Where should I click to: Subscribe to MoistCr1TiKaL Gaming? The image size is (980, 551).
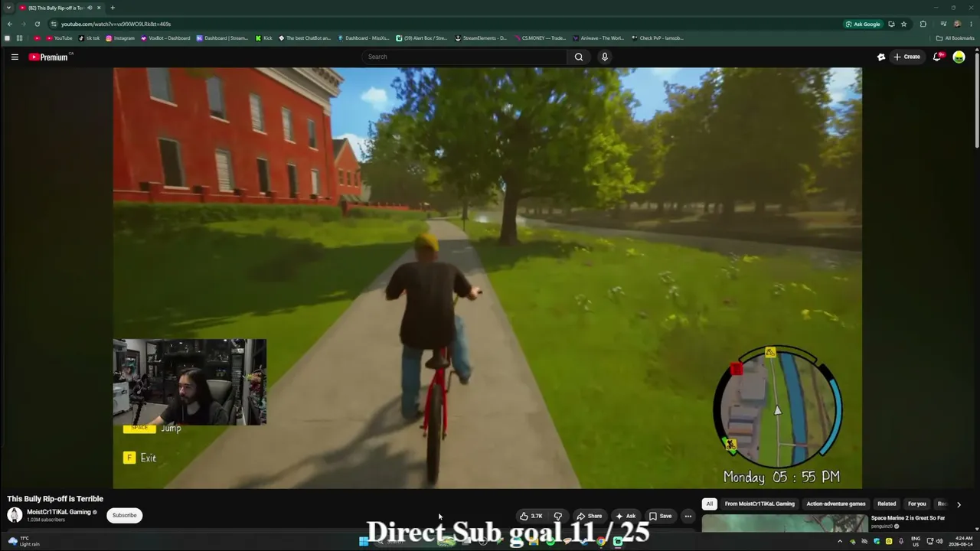[x=124, y=515]
